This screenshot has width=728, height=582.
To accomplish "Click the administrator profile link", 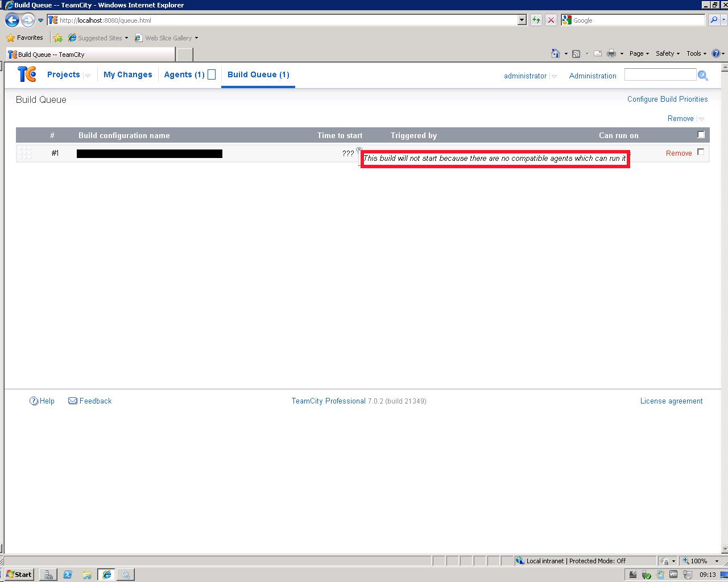I will 525,76.
